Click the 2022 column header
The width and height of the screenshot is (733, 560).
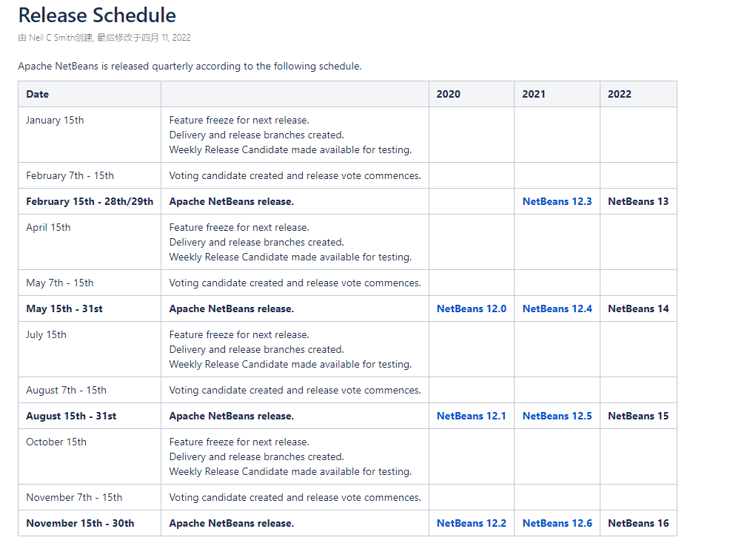(620, 94)
